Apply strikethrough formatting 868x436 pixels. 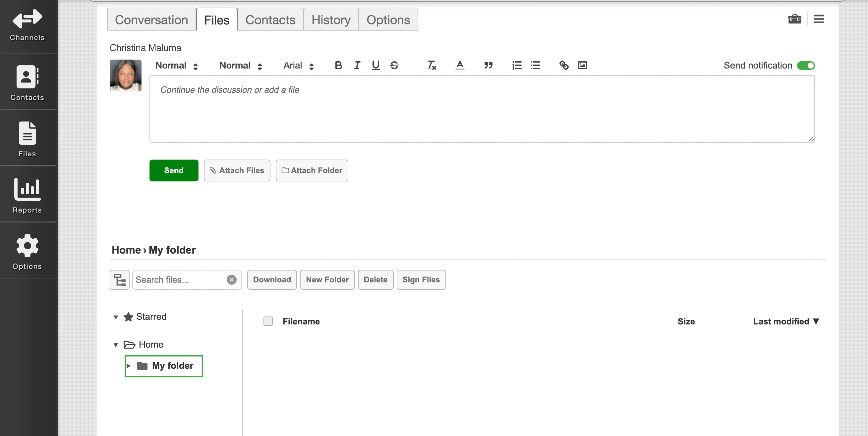point(394,65)
